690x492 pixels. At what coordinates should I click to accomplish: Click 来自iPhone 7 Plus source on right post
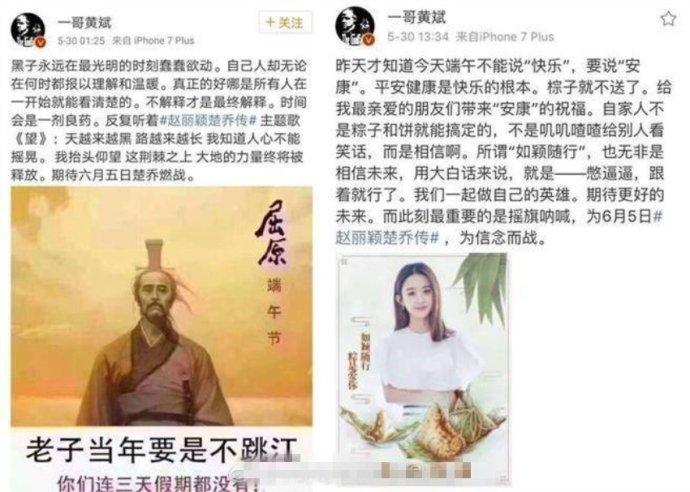[x=505, y=37]
